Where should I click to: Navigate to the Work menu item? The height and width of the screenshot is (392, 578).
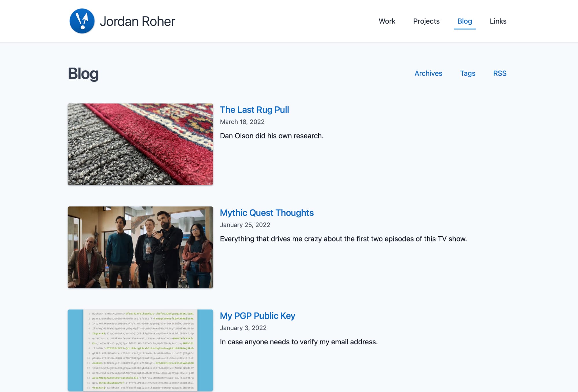(387, 21)
